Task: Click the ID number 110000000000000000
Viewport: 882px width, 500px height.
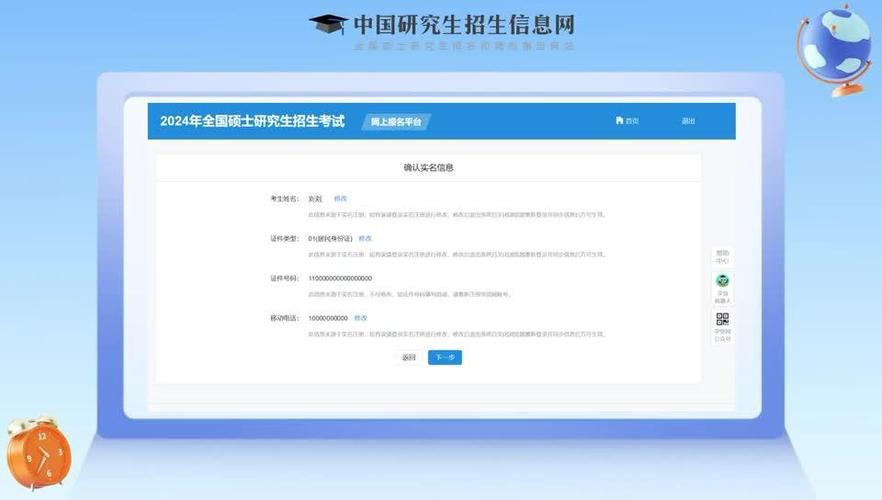Action: 340,278
